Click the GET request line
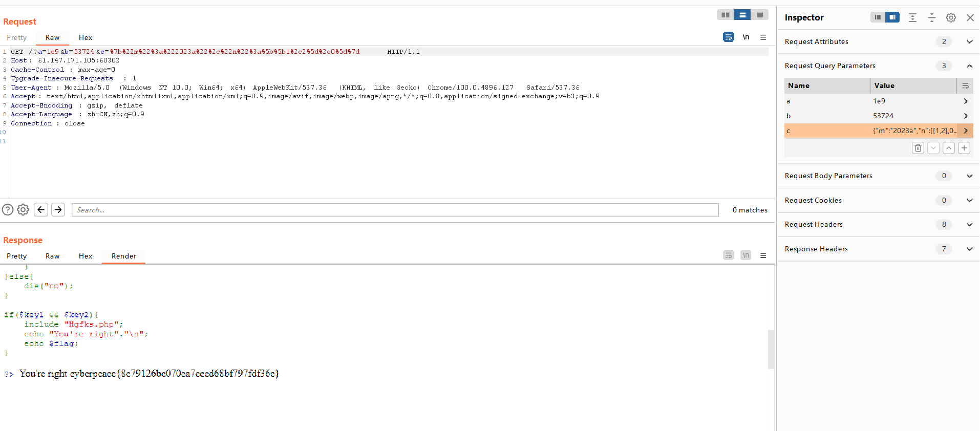Screen dimensions: 980x431 click(215, 52)
